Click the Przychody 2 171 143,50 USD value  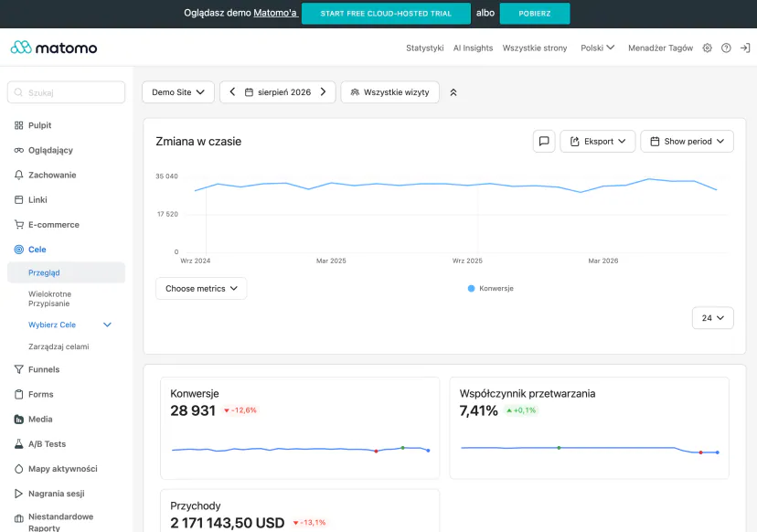tap(228, 523)
